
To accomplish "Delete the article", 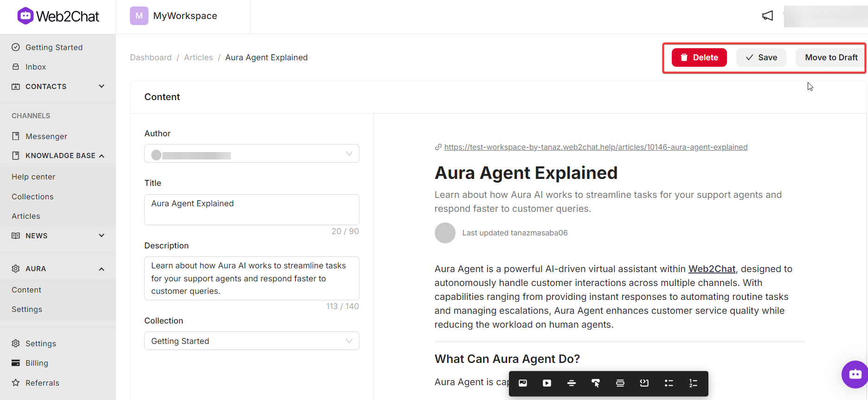I will point(699,57).
